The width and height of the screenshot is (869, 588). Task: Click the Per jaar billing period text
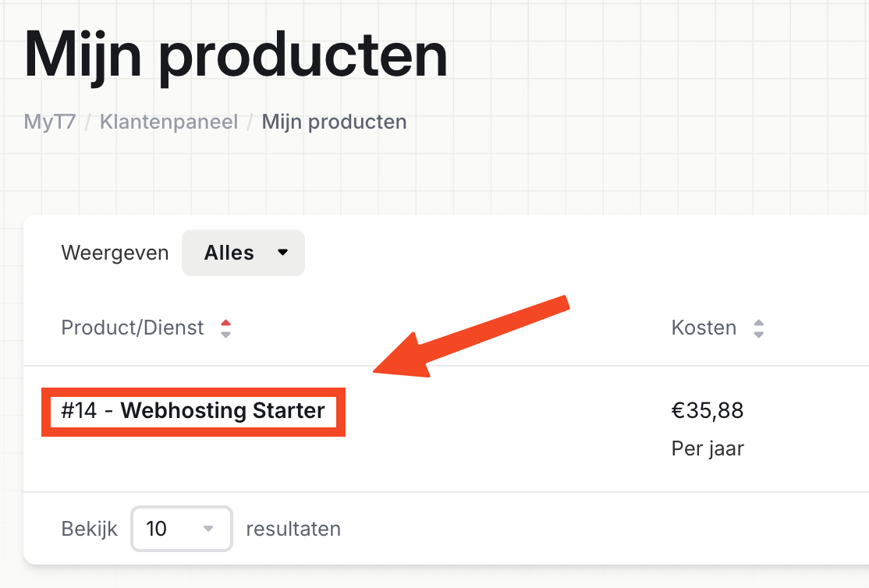pyautogui.click(x=708, y=449)
